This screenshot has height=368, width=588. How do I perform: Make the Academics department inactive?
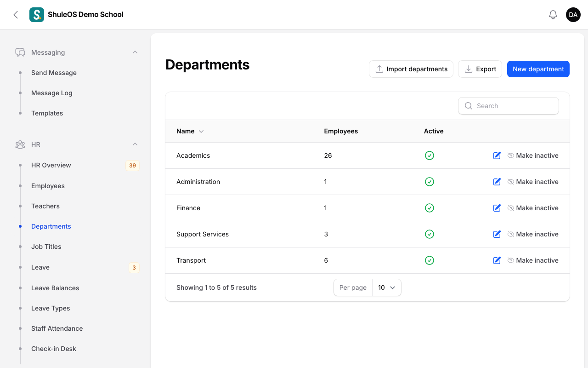533,155
